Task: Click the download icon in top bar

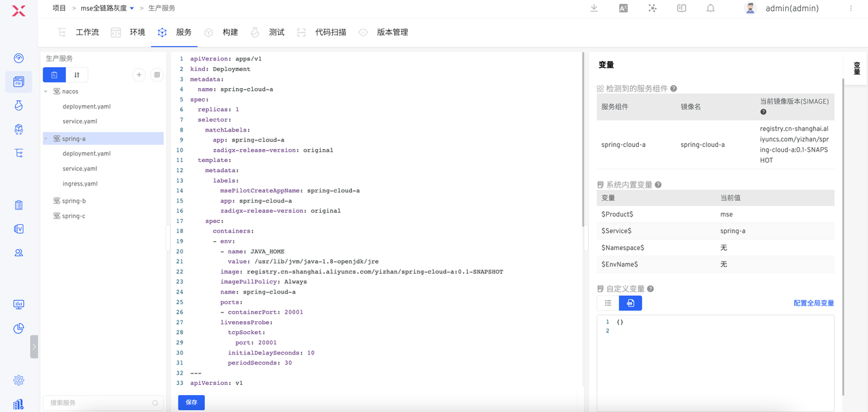Action: 594,8
